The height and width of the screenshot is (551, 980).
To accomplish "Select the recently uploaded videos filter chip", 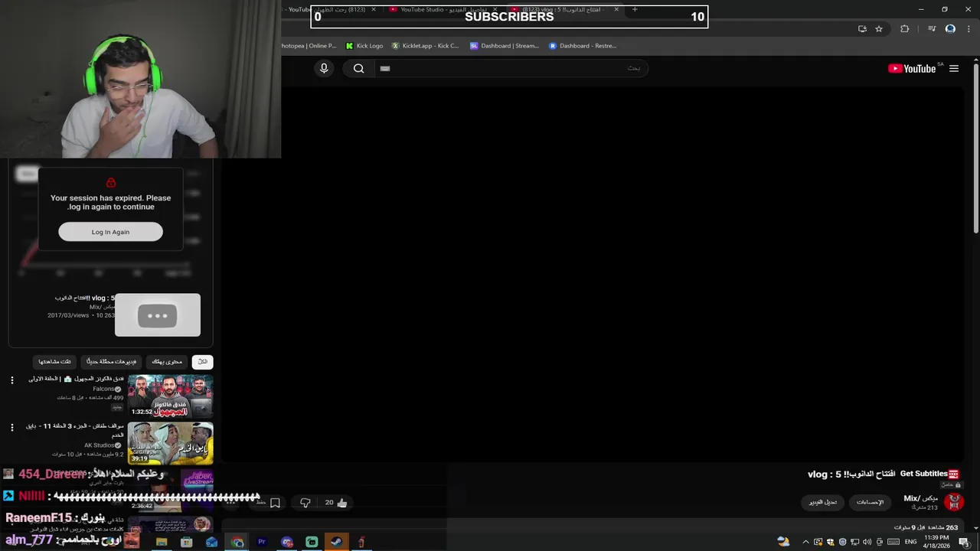I will (111, 361).
